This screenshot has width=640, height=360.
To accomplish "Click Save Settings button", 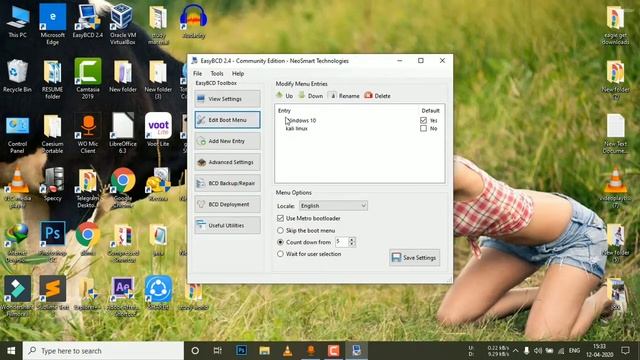I will pyautogui.click(x=414, y=258).
